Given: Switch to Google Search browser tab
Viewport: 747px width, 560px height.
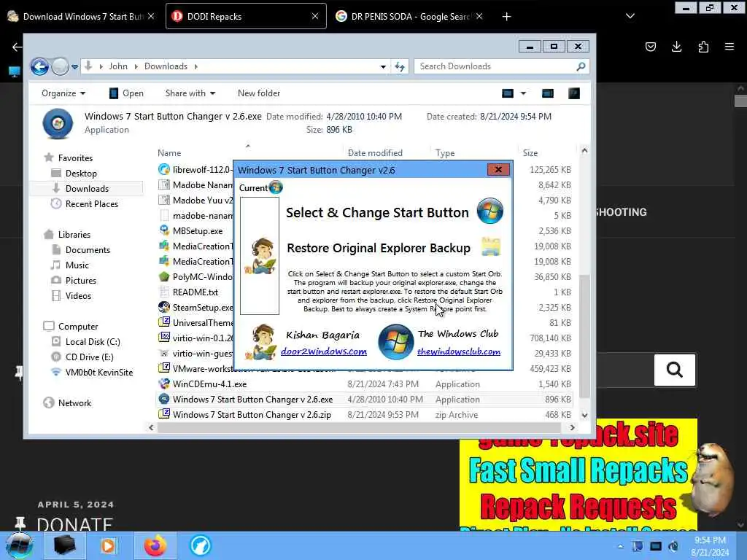Looking at the screenshot, I should [409, 16].
